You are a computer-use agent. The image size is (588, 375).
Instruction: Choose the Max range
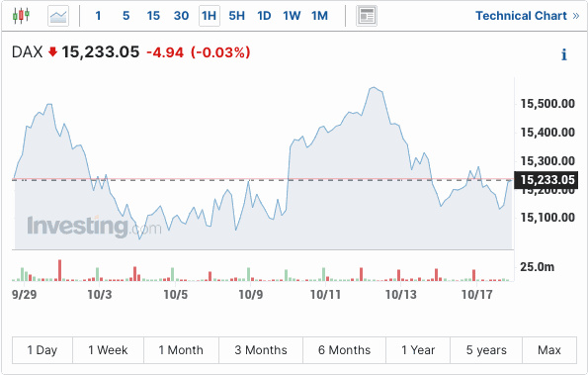(549, 350)
